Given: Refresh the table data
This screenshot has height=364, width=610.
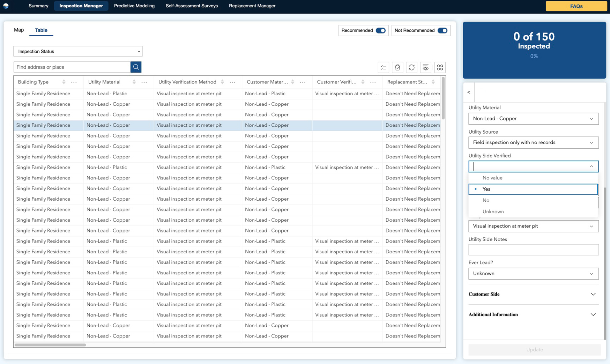Looking at the screenshot, I should click(411, 67).
